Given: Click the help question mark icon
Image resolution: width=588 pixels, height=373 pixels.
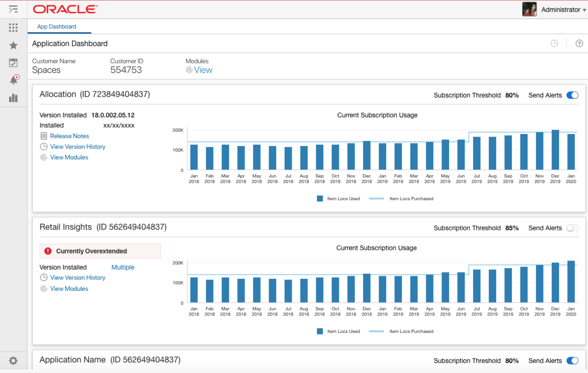Looking at the screenshot, I should 579,43.
